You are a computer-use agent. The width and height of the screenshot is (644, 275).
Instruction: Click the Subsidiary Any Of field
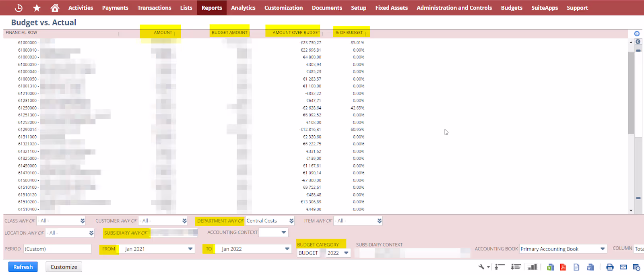click(174, 233)
